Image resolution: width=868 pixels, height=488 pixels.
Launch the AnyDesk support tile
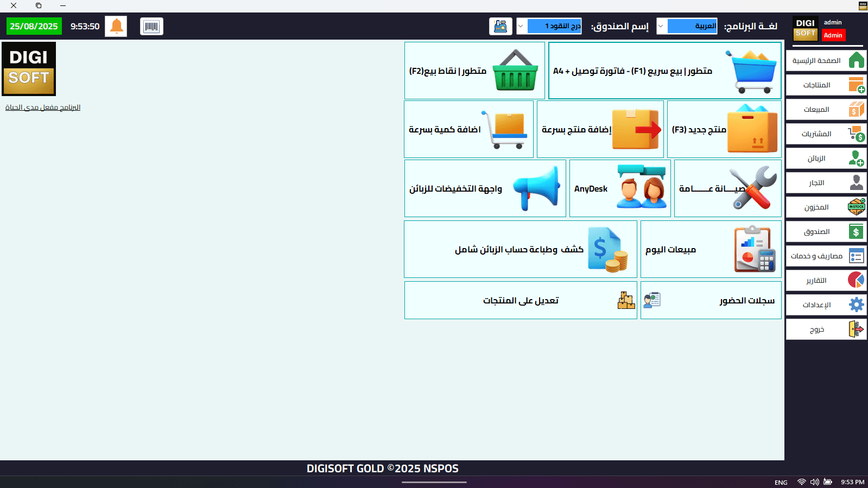click(x=620, y=188)
